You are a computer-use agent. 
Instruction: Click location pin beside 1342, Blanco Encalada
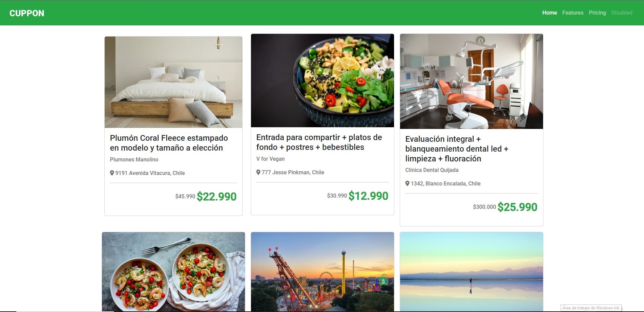408,183
